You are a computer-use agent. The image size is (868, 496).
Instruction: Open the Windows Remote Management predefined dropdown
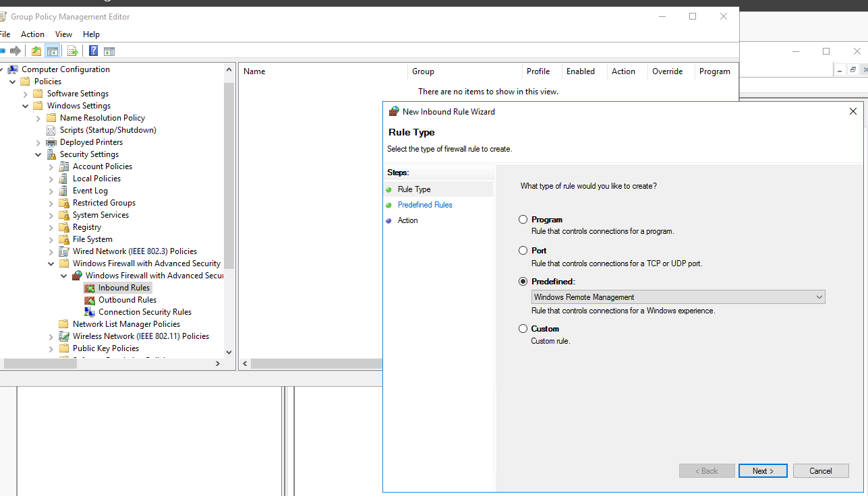pyautogui.click(x=678, y=297)
